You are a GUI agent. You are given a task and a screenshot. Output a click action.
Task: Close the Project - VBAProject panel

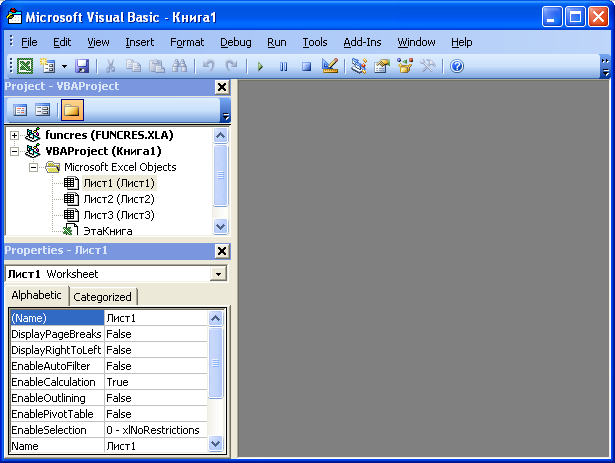(x=222, y=87)
